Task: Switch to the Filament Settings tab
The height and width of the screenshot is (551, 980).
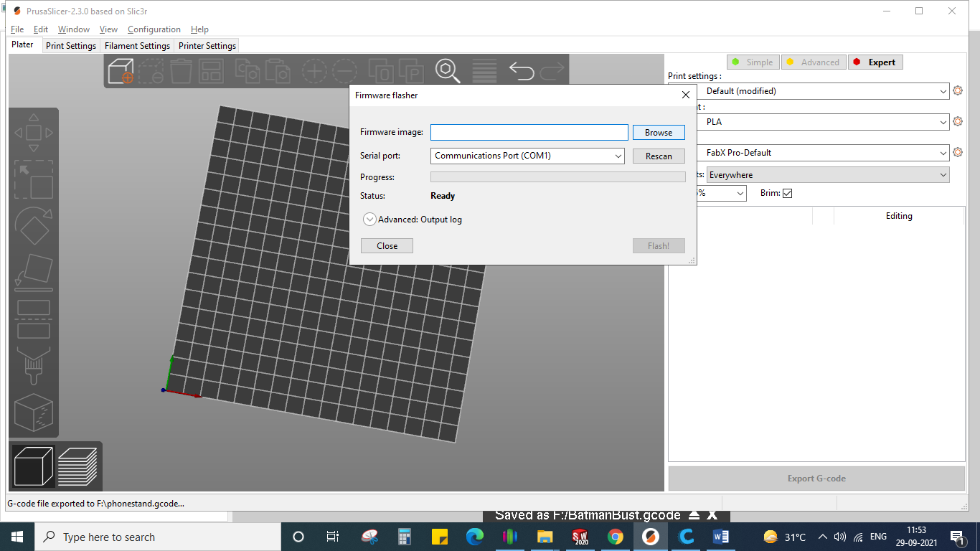Action: point(137,46)
